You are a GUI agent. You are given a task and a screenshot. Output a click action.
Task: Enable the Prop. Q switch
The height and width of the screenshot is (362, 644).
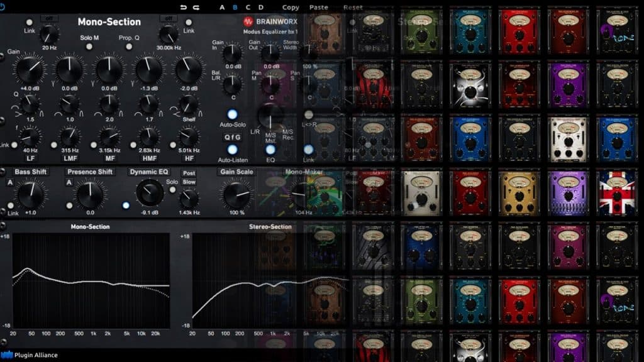[128, 48]
